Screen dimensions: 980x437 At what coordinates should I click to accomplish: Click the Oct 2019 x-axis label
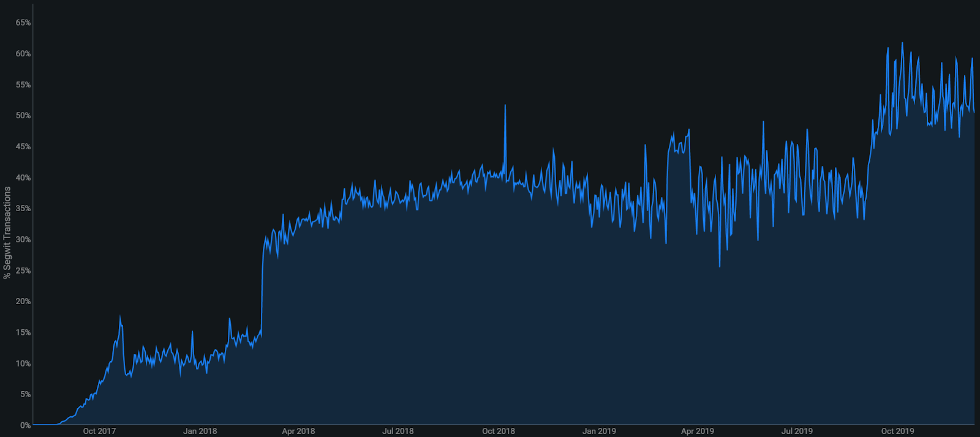tap(897, 431)
